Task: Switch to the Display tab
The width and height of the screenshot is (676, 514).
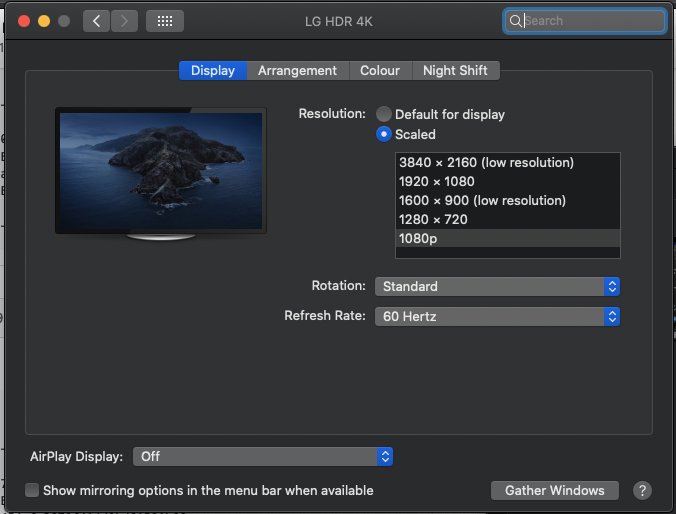Action: tap(213, 70)
